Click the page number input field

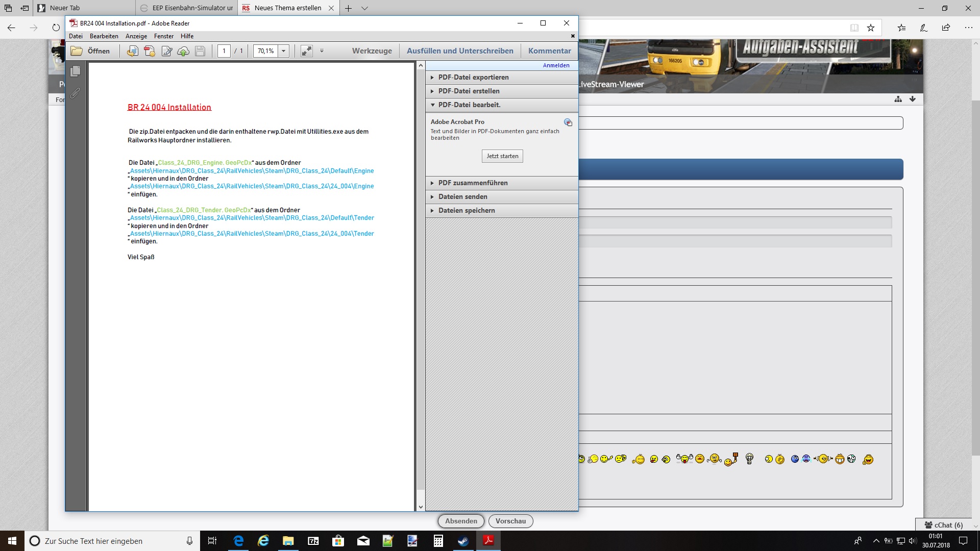[224, 51]
